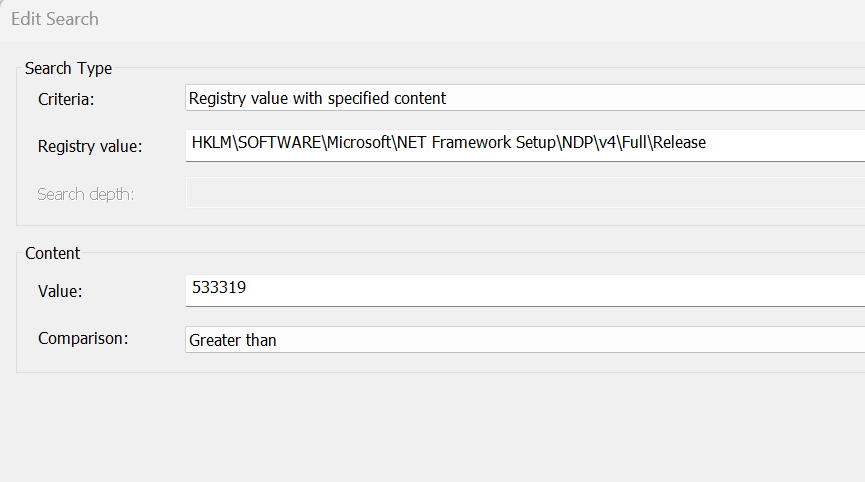865x482 pixels.
Task: Click the 'Registry value:' label
Action: tap(90, 146)
